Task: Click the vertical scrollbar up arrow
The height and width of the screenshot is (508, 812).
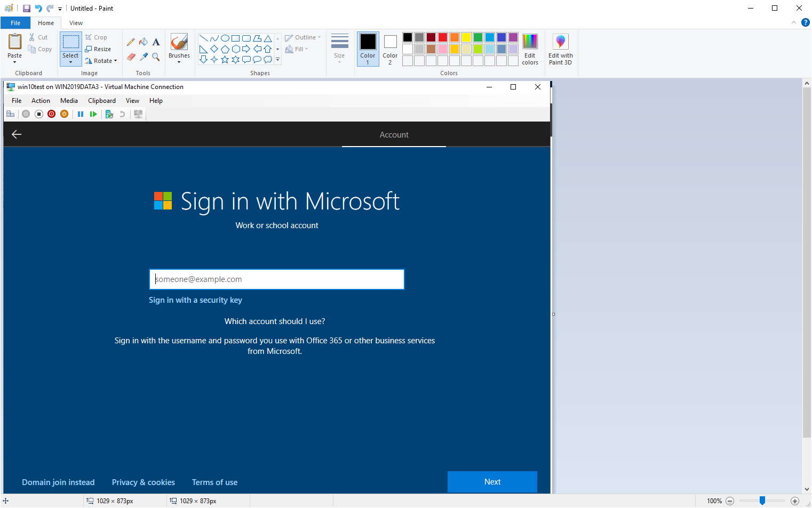Action: 807,84
